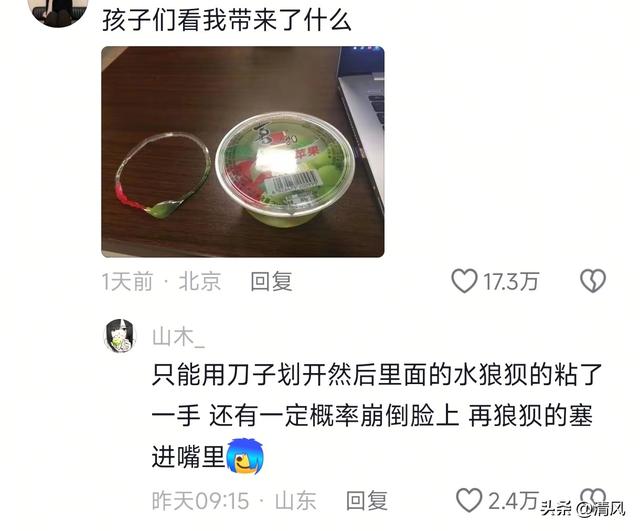Viewport: 640px width, 531px height.
Task: Like the top comment with 17.3万 likes
Action: (x=464, y=281)
